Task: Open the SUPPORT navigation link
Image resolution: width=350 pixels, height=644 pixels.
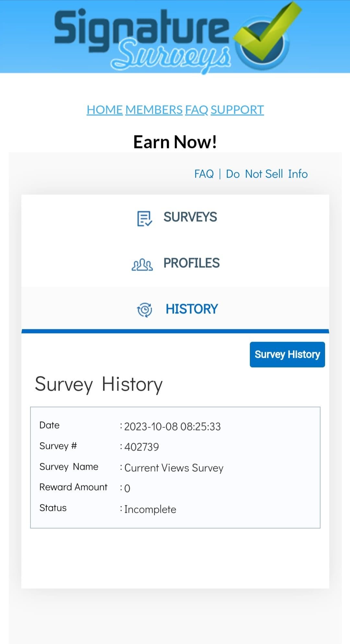Action: [237, 110]
